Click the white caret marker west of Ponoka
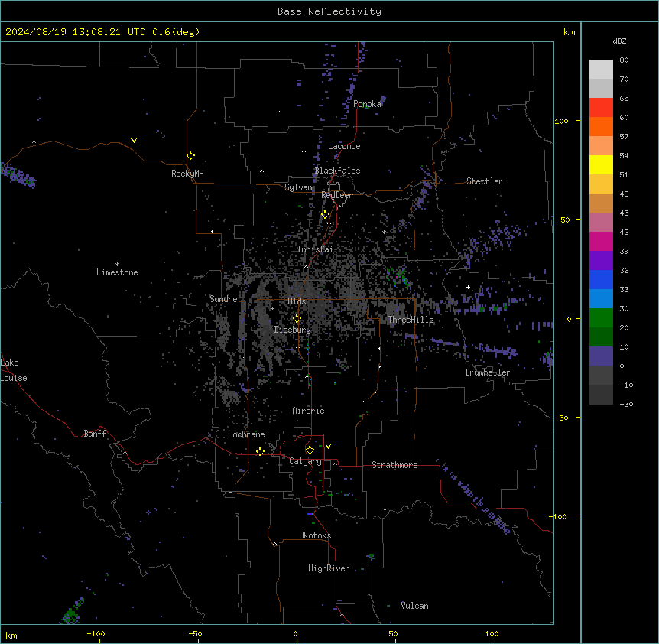659x644 pixels. tap(279, 112)
